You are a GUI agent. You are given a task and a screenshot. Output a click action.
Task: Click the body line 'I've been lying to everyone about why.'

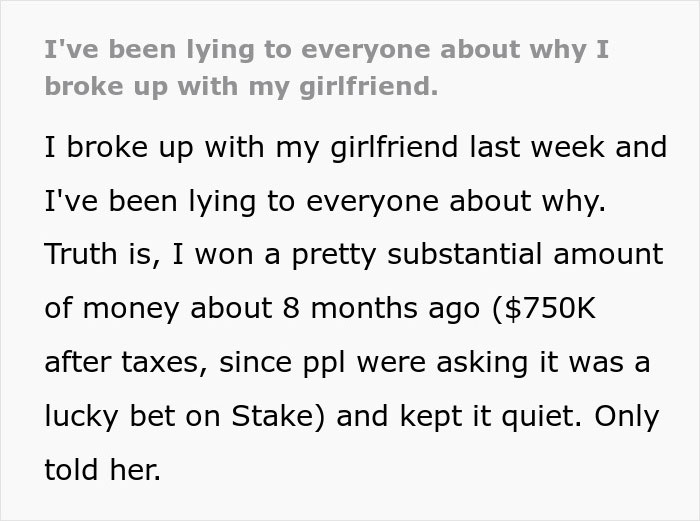[x=325, y=201]
